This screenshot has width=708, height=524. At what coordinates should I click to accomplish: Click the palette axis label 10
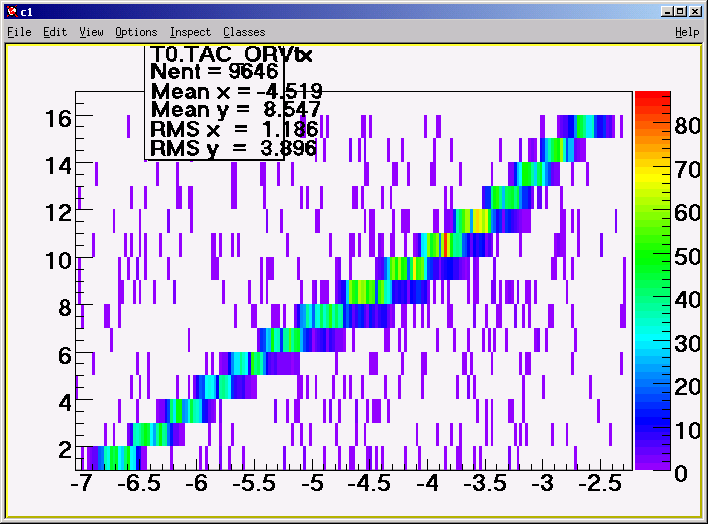tap(688, 431)
